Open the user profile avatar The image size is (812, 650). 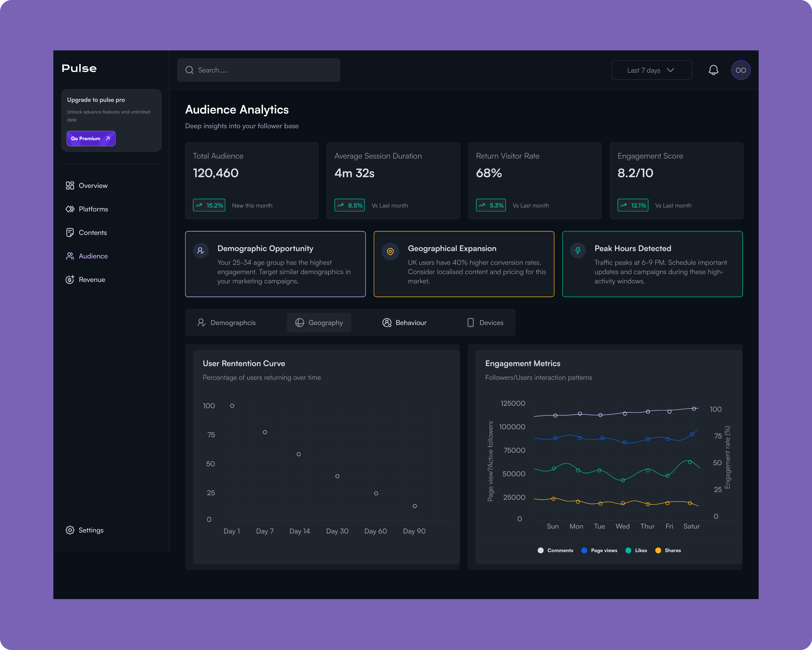point(740,70)
